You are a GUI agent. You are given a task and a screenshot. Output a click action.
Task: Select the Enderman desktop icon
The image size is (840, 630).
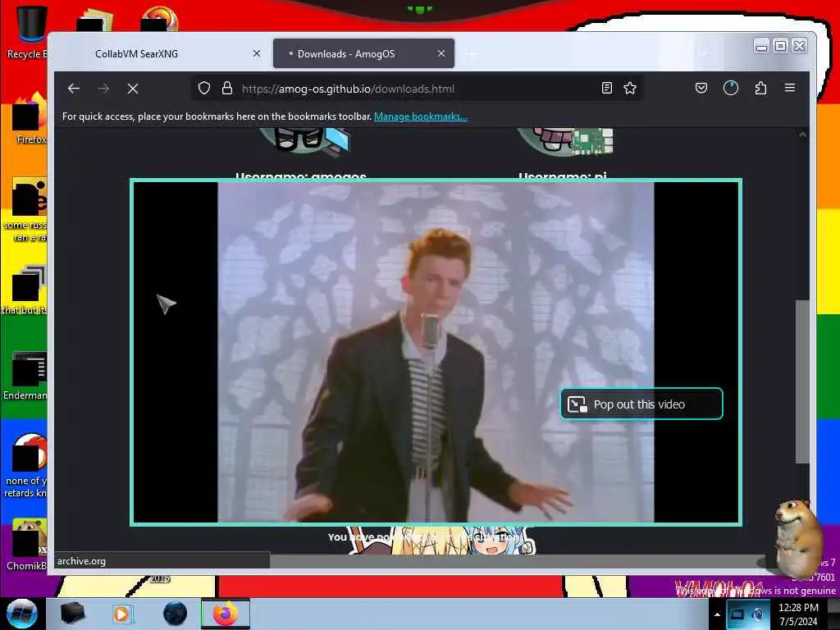[x=25, y=375]
